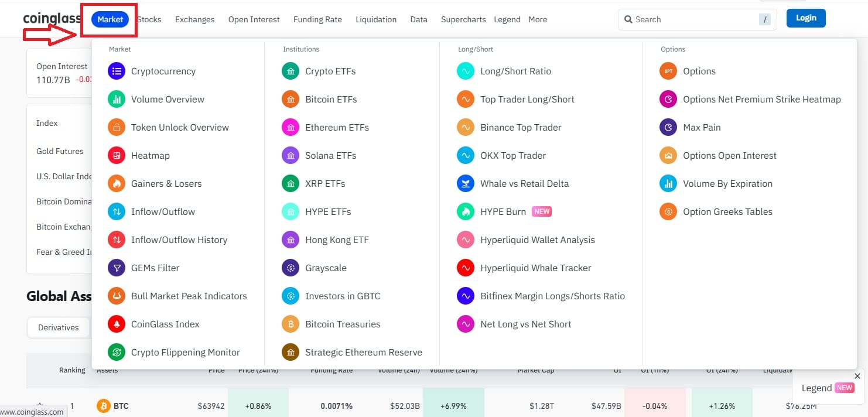Click the Crypto Flippening Monitor icon
868x417 pixels.
[x=117, y=352]
